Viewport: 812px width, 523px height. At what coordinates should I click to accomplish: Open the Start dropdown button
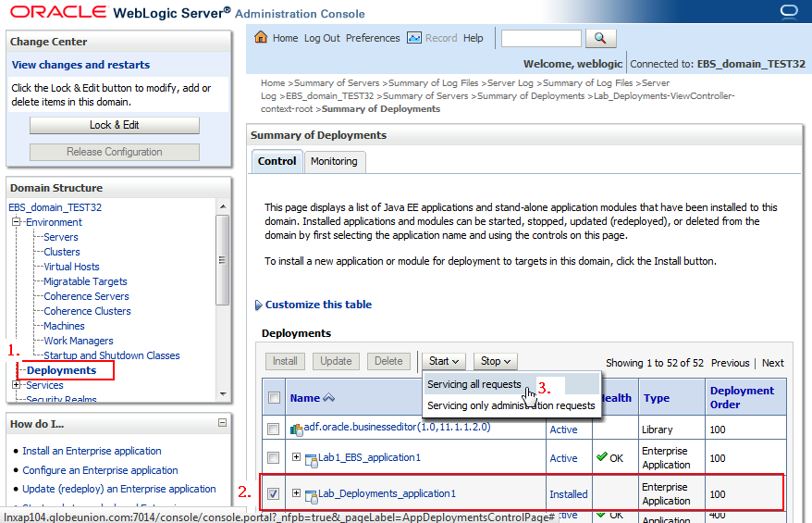[444, 361]
